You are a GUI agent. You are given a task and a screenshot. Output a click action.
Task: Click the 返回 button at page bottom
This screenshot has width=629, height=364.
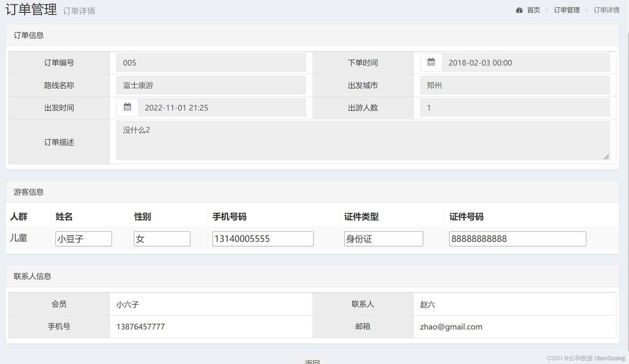313,361
